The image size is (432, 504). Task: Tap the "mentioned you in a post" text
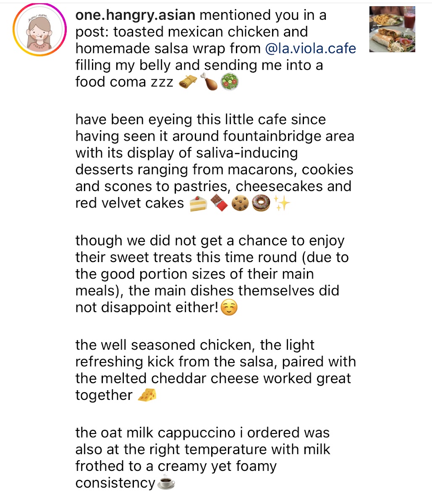coord(262,16)
